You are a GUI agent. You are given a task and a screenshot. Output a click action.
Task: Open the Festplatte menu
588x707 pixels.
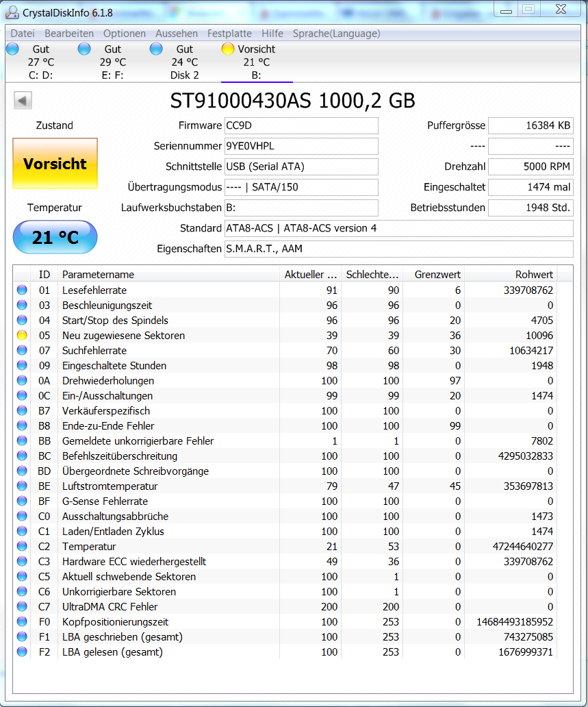[229, 34]
